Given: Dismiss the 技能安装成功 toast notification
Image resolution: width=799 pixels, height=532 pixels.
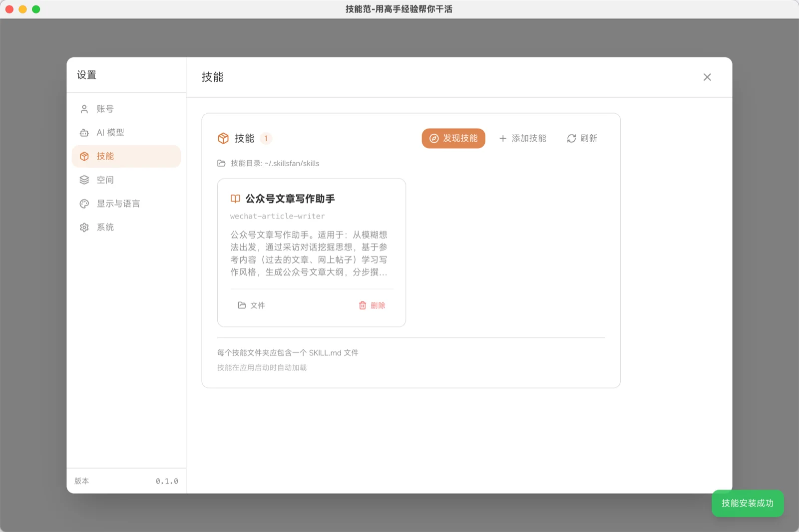Looking at the screenshot, I should 747,503.
